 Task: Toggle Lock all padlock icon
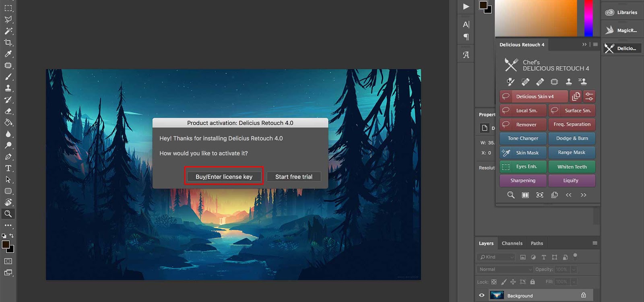[x=533, y=282]
